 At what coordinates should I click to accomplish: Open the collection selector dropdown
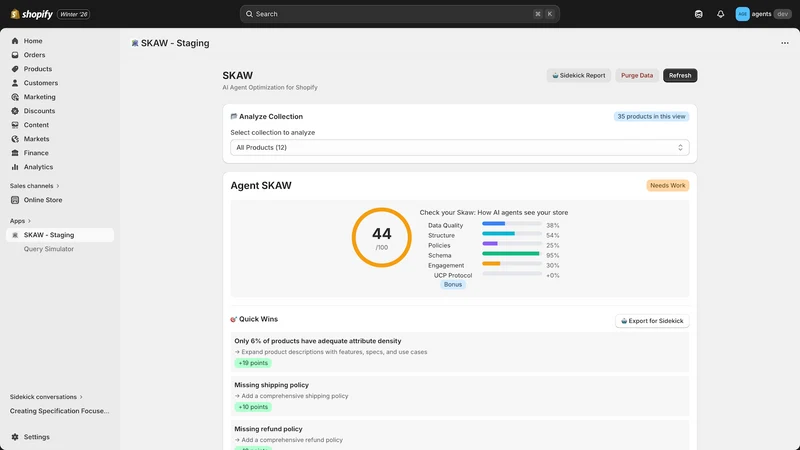pos(460,147)
